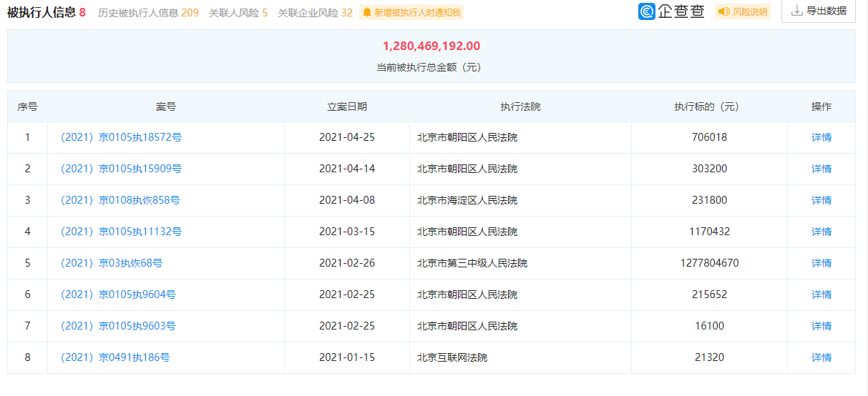Click amount cell 706018
This screenshot has width=868, height=396.
[709, 137]
